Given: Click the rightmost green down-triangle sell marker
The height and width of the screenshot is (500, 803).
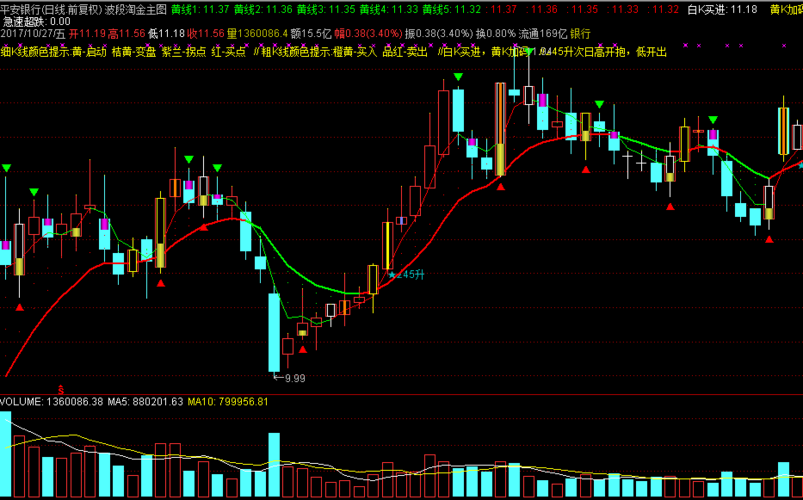Looking at the screenshot, I should (x=712, y=120).
